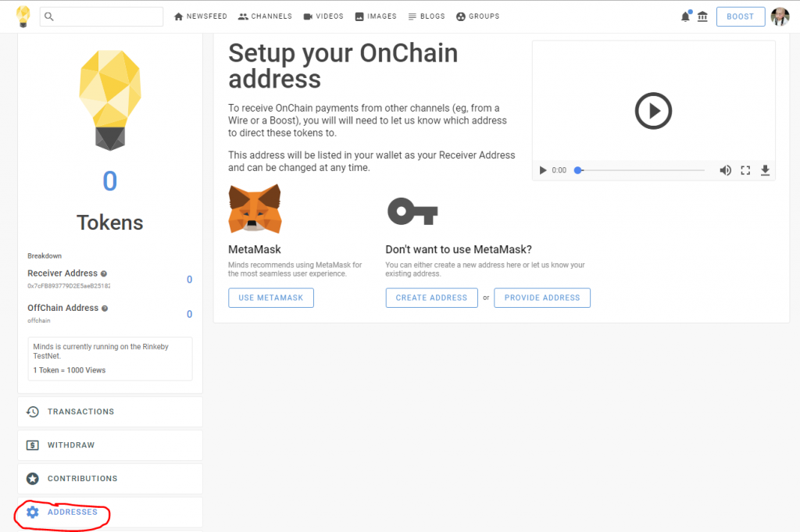Image resolution: width=800 pixels, height=532 pixels.
Task: Open the Newsfeed menu item
Action: click(x=201, y=16)
